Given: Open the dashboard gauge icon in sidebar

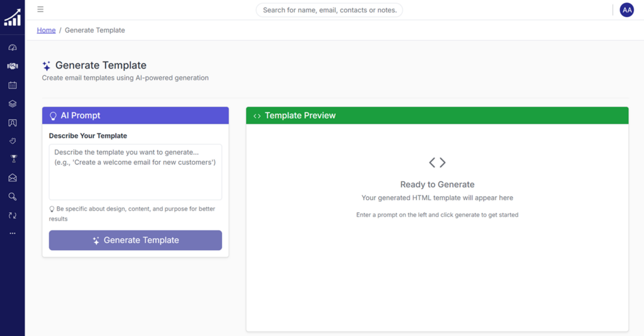Looking at the screenshot, I should (13, 48).
